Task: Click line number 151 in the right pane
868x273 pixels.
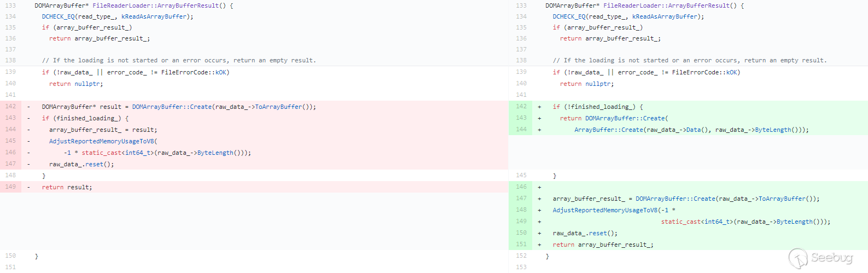Action: (521, 244)
